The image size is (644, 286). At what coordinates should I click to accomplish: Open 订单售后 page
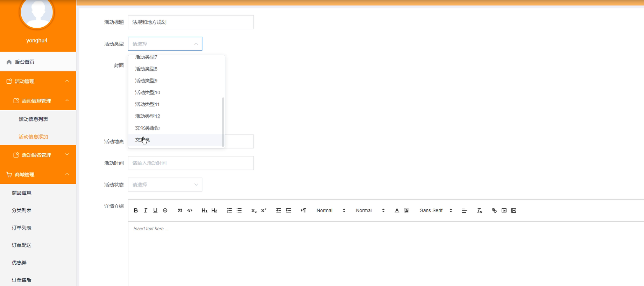click(x=22, y=280)
